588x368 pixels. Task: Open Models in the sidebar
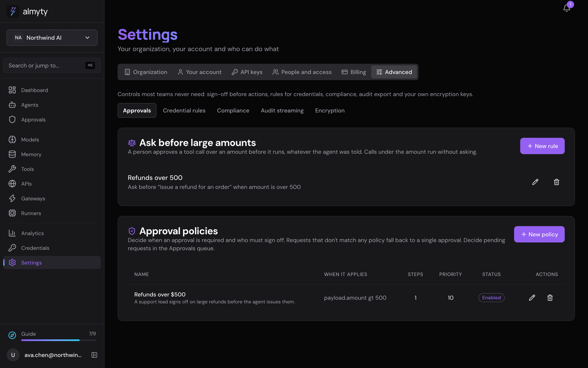pos(52,139)
